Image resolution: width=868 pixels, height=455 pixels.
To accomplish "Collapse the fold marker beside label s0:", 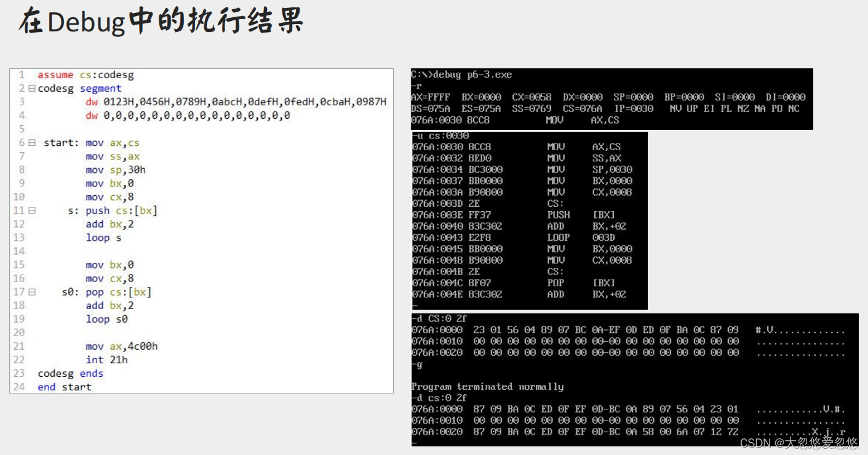I will [31, 292].
